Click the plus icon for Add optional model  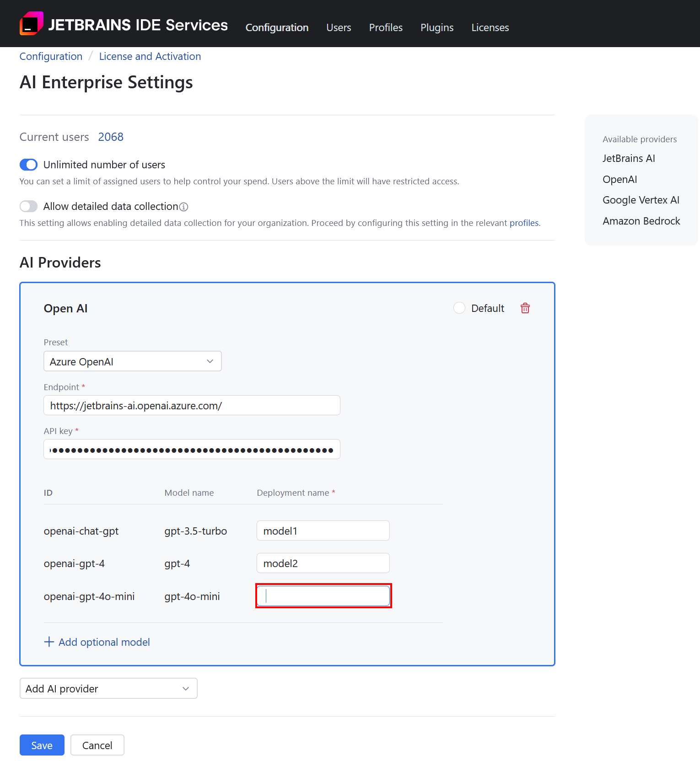tap(49, 642)
